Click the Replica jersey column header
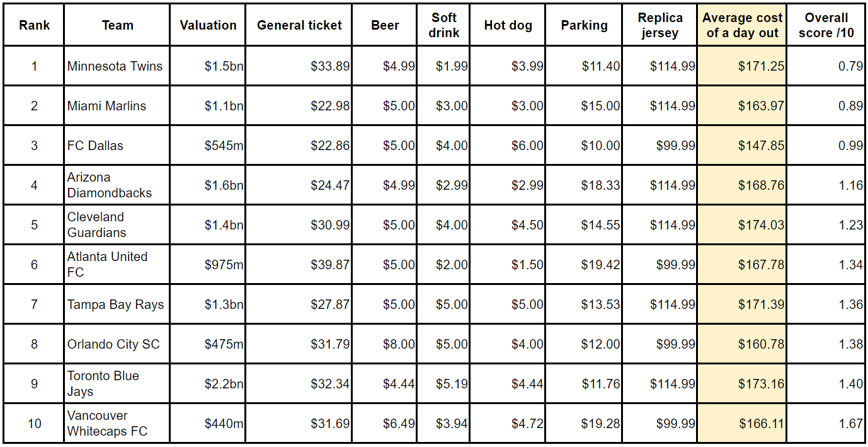The width and height of the screenshot is (868, 447). pyautogui.click(x=660, y=26)
